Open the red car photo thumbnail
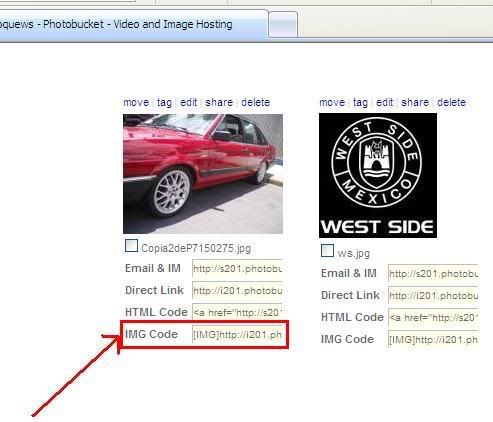This screenshot has height=422, width=493. [203, 174]
